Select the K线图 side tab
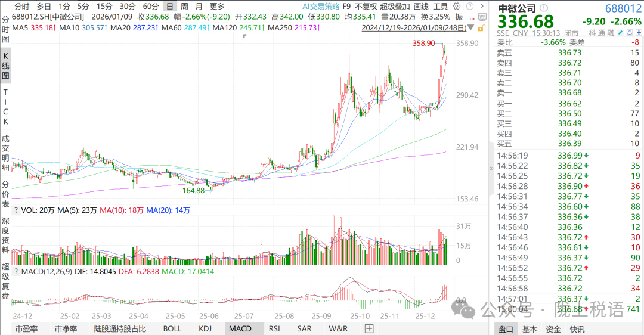The height and width of the screenshot is (335, 644). [5, 66]
